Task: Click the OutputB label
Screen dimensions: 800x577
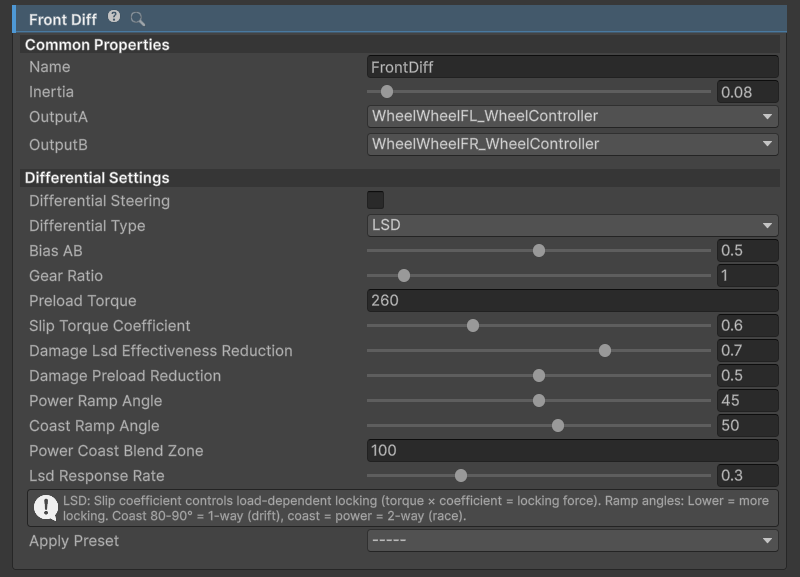Action: point(59,145)
